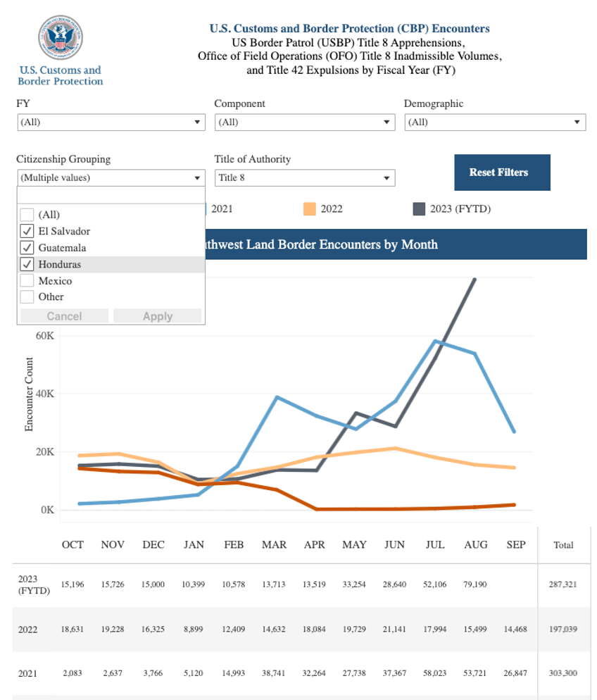Viewport: 597px width, 700px height.
Task: Click the 2023 (FYTD) row label
Action: 34,585
